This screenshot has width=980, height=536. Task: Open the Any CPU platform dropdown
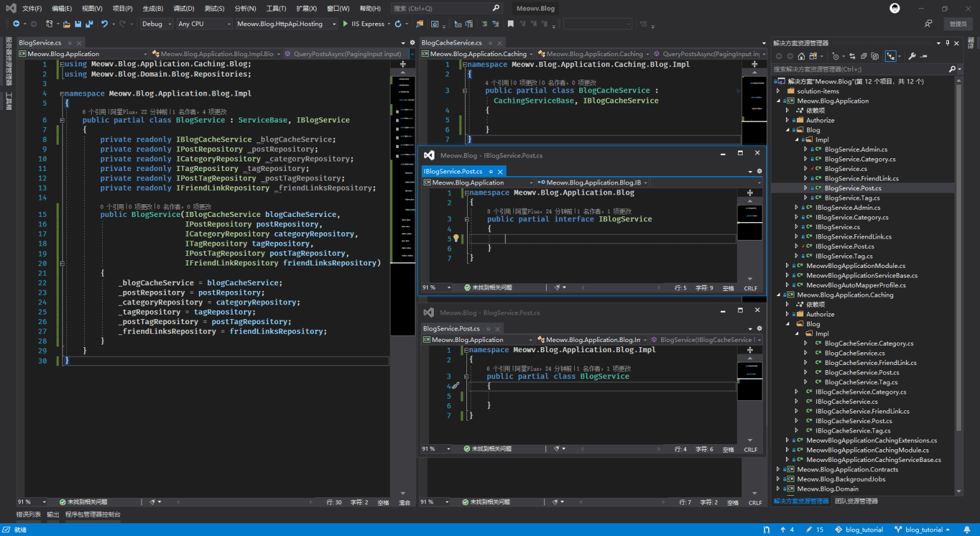point(204,24)
